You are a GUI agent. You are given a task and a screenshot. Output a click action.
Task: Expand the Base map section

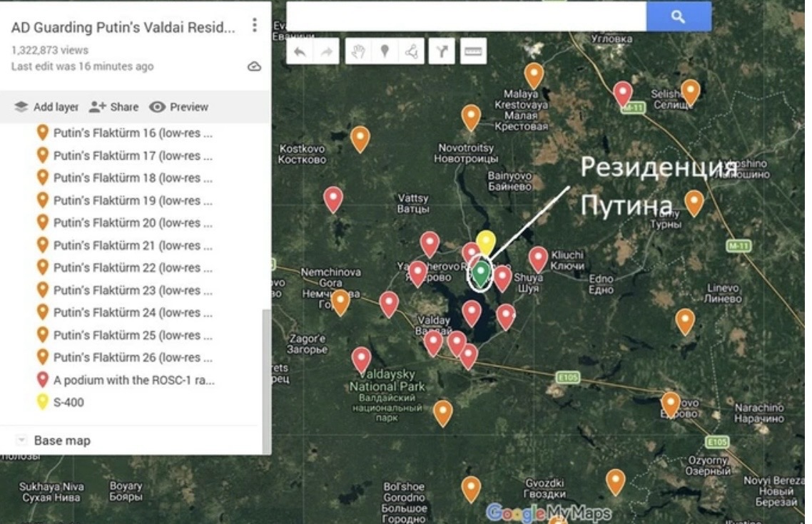[21, 441]
